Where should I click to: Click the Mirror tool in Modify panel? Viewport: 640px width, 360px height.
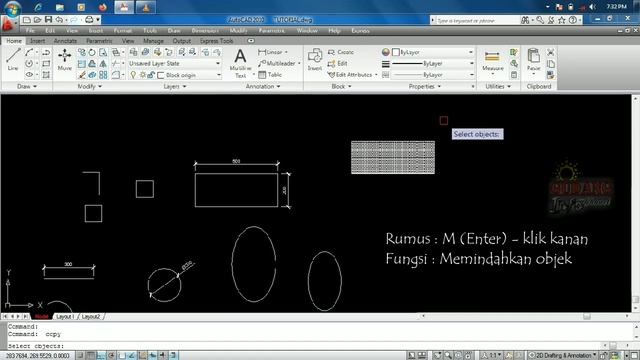[103, 64]
